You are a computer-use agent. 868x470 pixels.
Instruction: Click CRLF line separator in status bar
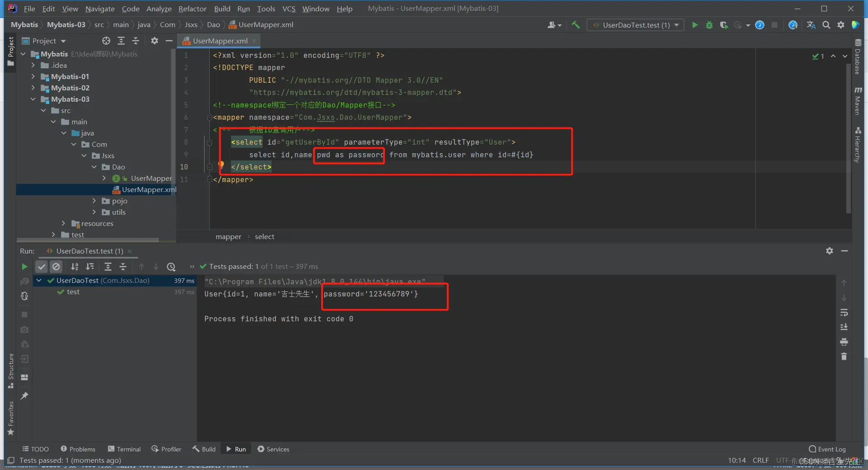761,460
